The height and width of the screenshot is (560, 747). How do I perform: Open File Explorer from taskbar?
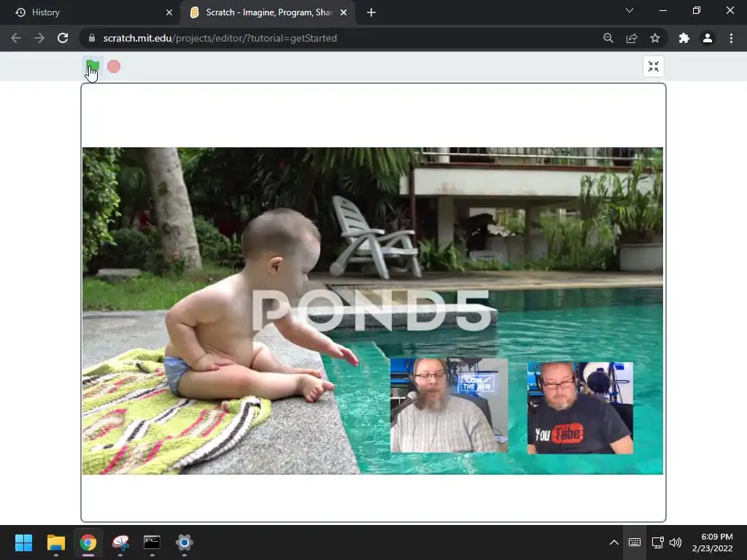click(55, 542)
